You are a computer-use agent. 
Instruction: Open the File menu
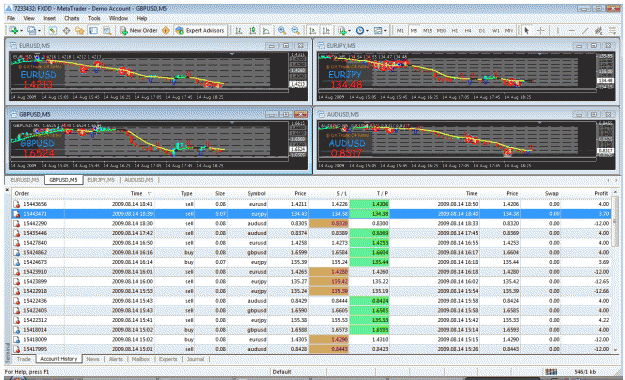11,18
